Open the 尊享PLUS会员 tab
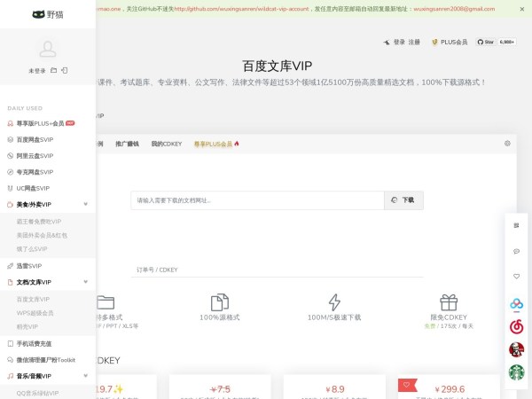 [x=216, y=144]
